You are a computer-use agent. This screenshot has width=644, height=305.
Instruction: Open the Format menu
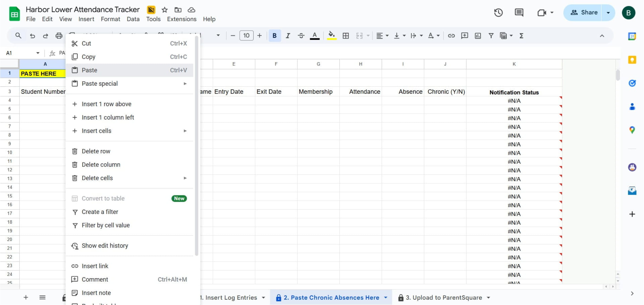tap(110, 19)
